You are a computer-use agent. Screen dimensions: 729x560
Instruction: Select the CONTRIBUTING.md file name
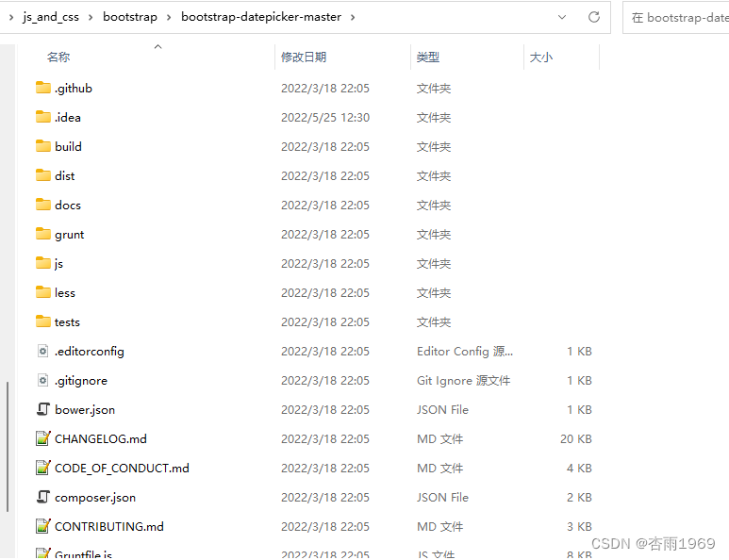tap(109, 527)
